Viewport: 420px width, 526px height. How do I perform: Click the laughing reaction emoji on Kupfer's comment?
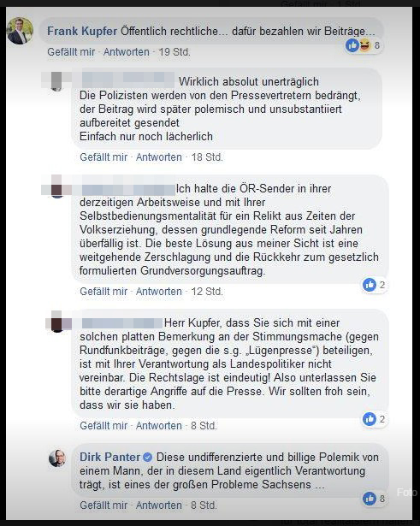365,45
